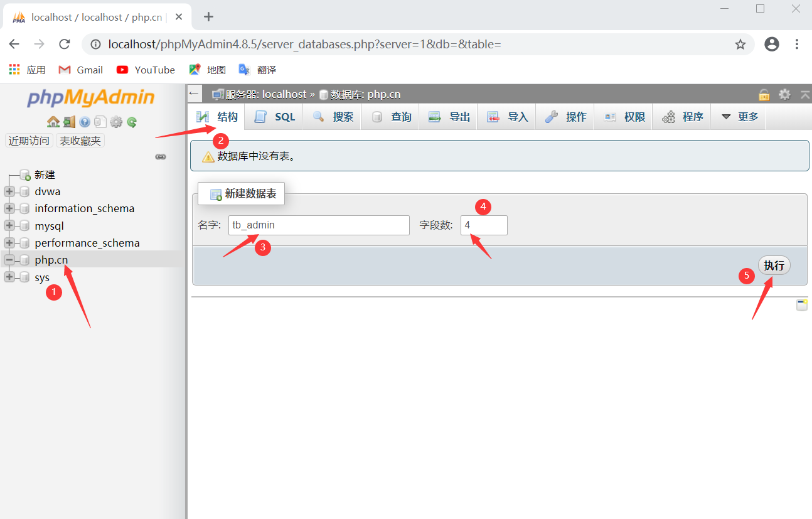The height and width of the screenshot is (519, 812).
Task: Click the table name field containing tb_admin
Action: 318,225
